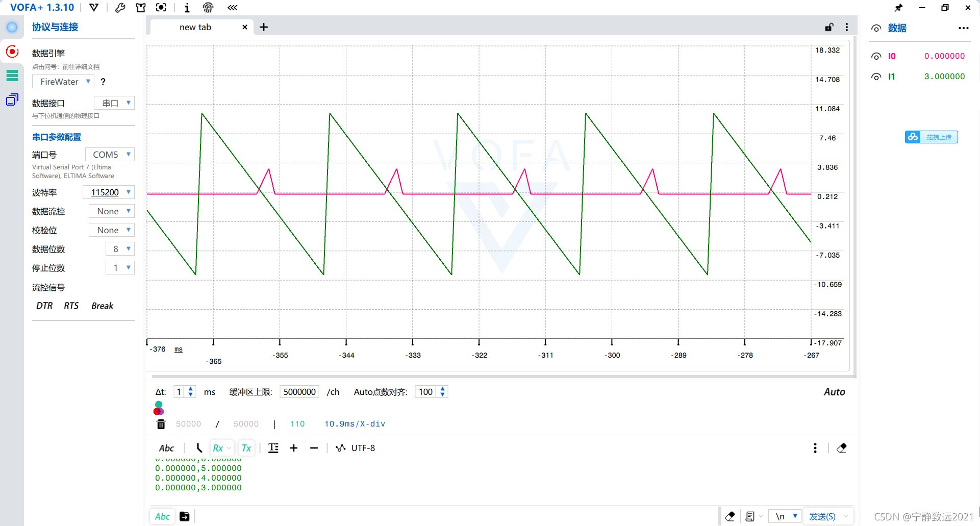This screenshot has height=526, width=980.
Task: Open the info icon
Action: pyautogui.click(x=187, y=8)
